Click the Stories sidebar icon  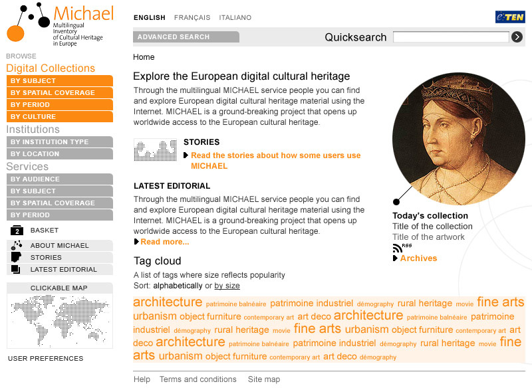point(16,257)
